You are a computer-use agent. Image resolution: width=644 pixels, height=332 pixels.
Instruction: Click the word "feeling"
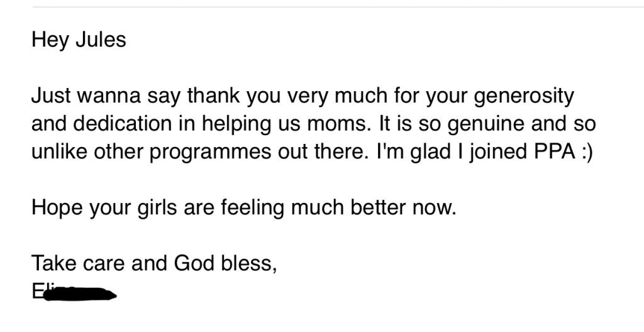(253, 207)
